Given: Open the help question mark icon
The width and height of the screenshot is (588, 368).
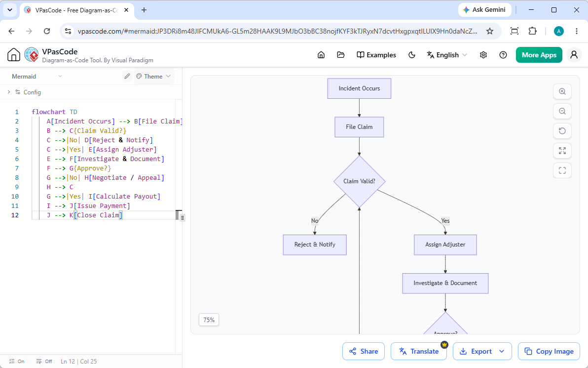Looking at the screenshot, I should coord(503,55).
